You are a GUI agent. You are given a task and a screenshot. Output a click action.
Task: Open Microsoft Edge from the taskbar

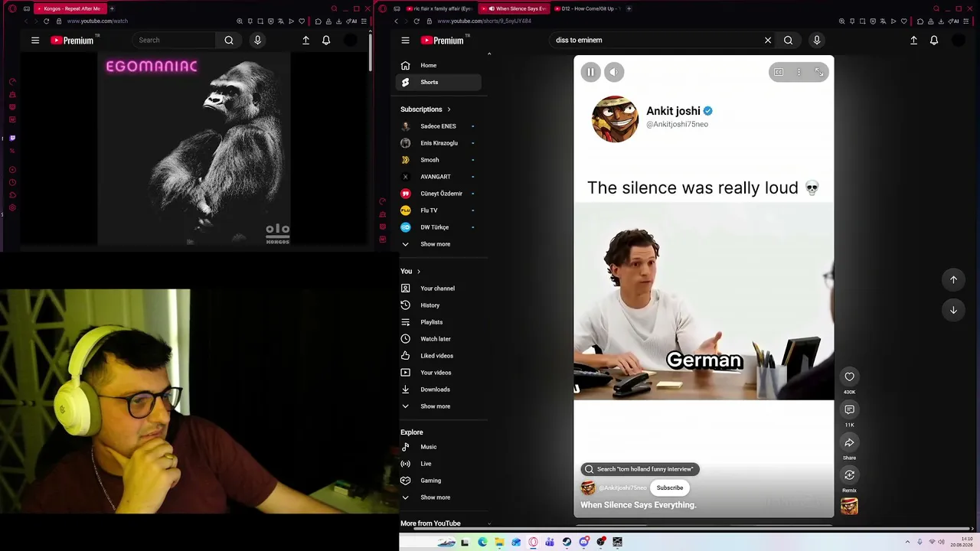tap(482, 543)
